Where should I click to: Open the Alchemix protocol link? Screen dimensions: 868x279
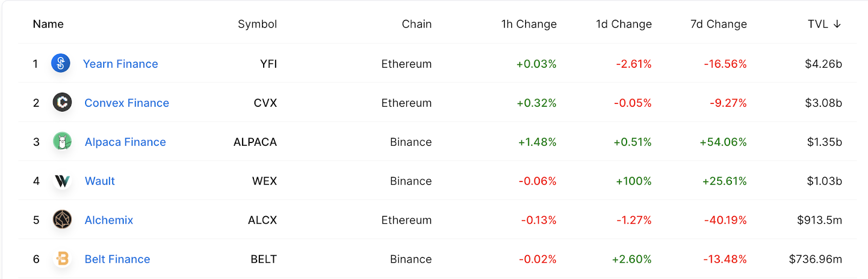pyautogui.click(x=109, y=220)
